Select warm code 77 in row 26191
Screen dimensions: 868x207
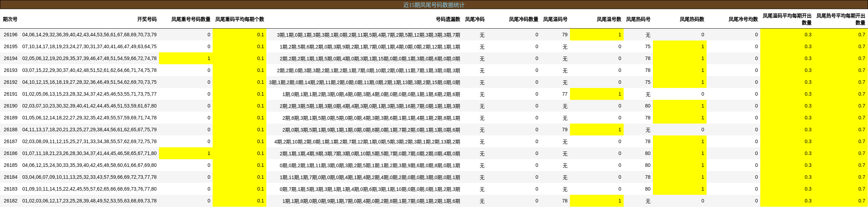tap(564, 94)
